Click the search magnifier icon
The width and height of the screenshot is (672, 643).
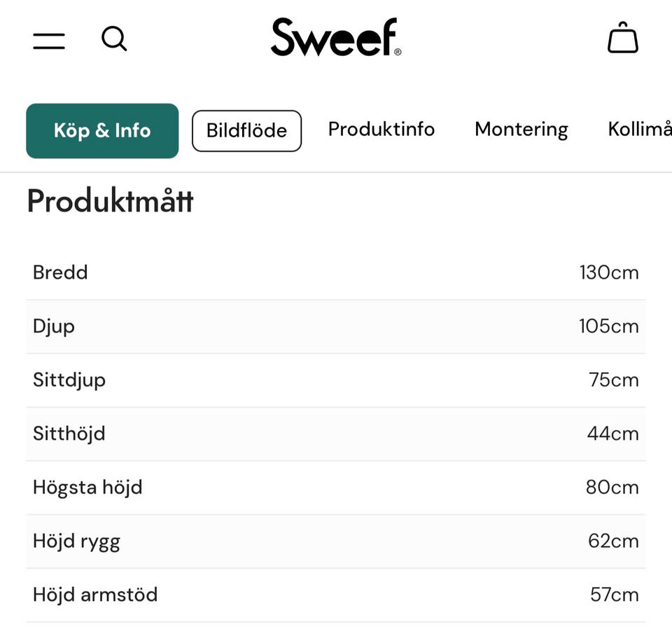114,39
